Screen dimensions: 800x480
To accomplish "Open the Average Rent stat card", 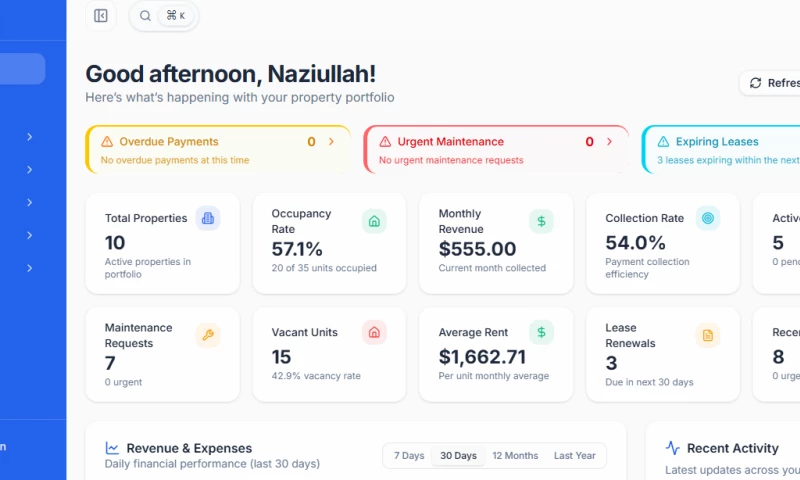I will click(x=496, y=355).
